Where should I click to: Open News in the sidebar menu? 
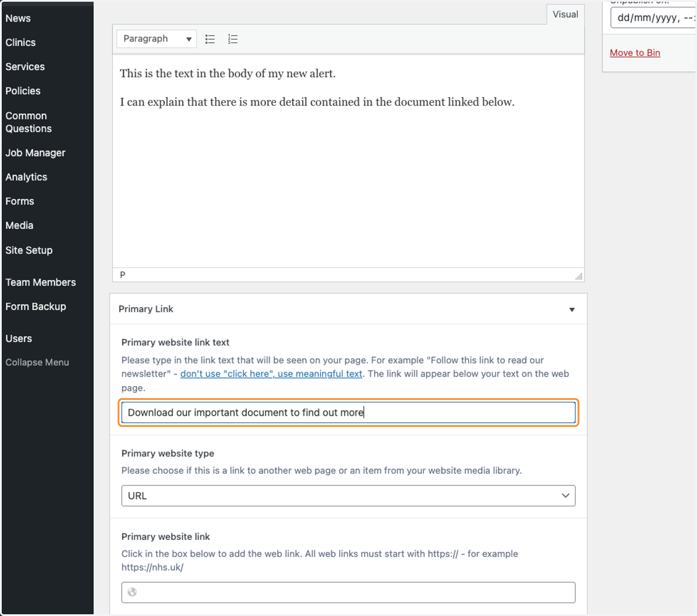click(x=18, y=19)
